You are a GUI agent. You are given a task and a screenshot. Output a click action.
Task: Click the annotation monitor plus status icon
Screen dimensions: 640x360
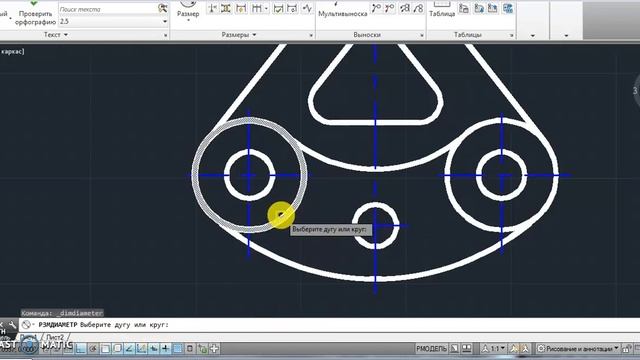pyautogui.click(x=214, y=349)
